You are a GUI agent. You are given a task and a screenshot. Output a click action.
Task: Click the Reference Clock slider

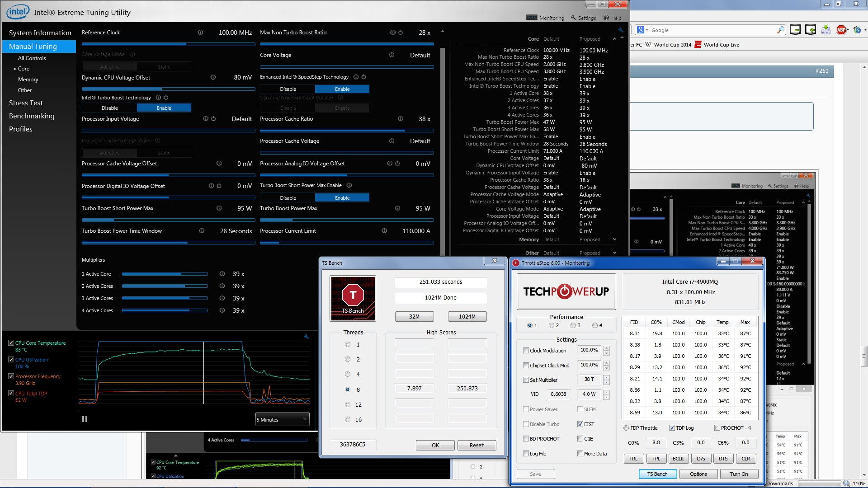(x=168, y=44)
